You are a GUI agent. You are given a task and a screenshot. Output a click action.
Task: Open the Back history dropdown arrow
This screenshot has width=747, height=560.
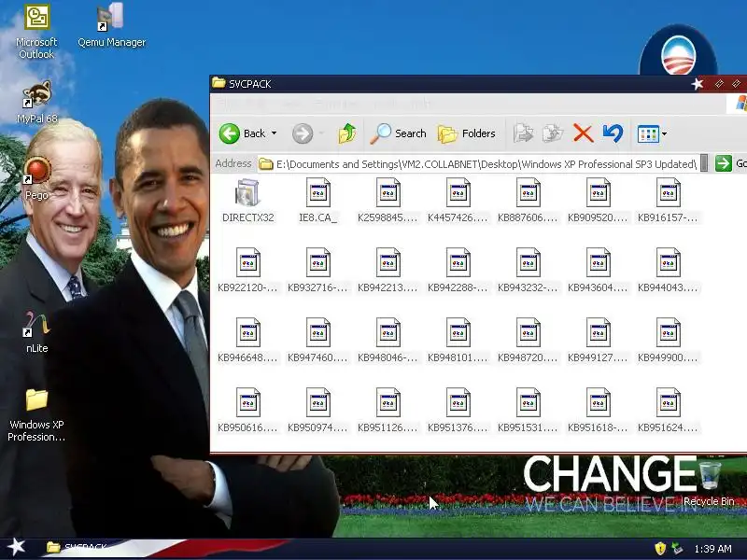click(274, 133)
